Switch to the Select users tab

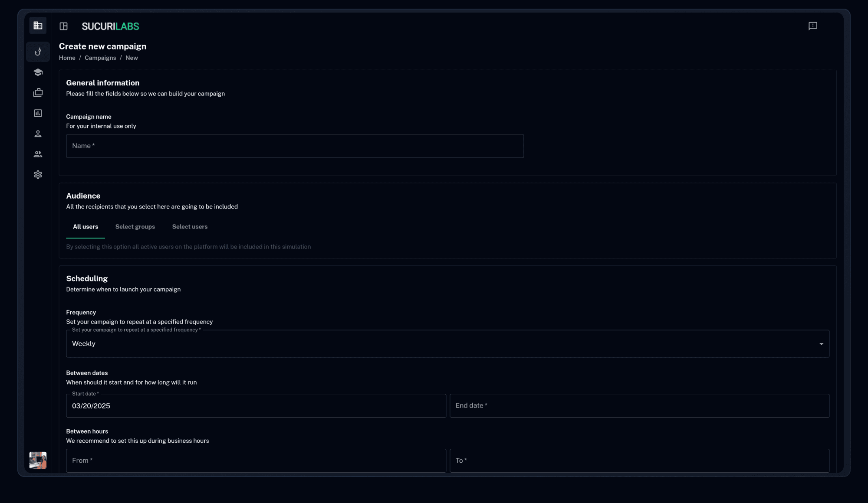point(190,227)
